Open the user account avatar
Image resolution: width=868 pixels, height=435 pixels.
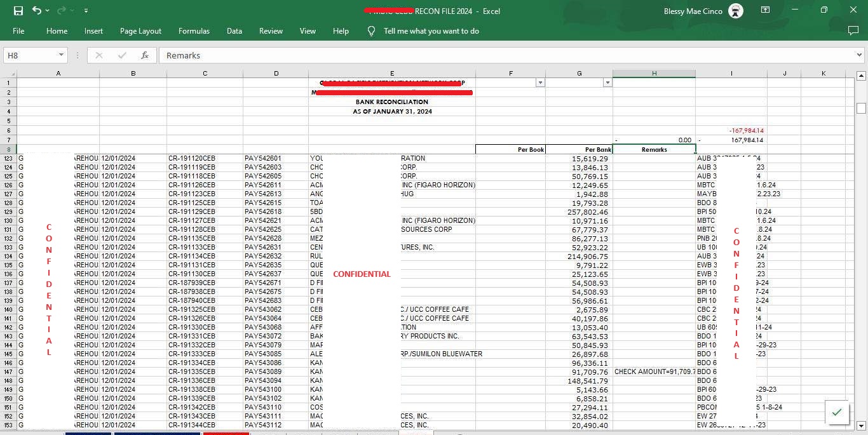(736, 11)
